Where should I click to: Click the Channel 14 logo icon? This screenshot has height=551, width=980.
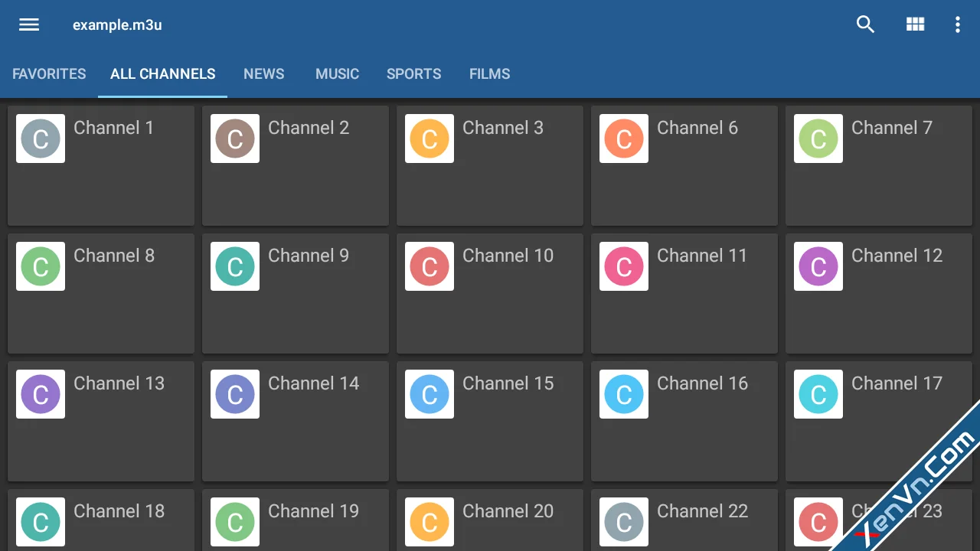click(235, 394)
